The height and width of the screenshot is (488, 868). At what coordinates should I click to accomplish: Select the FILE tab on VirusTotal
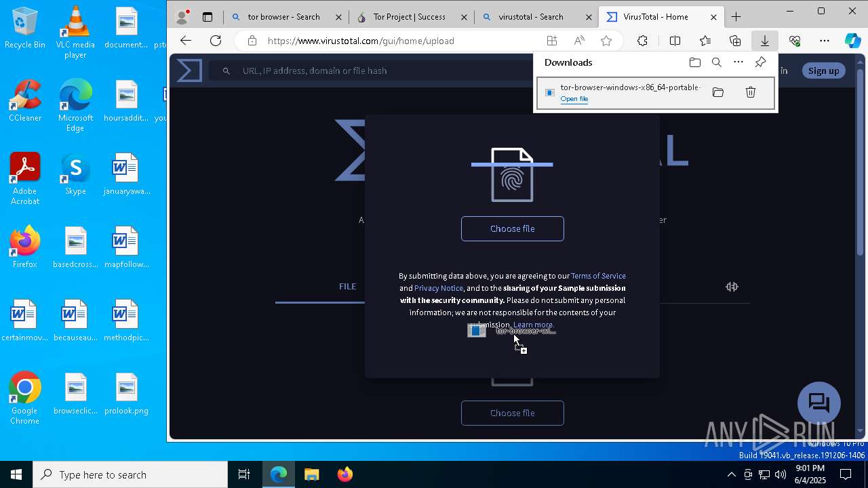[347, 287]
